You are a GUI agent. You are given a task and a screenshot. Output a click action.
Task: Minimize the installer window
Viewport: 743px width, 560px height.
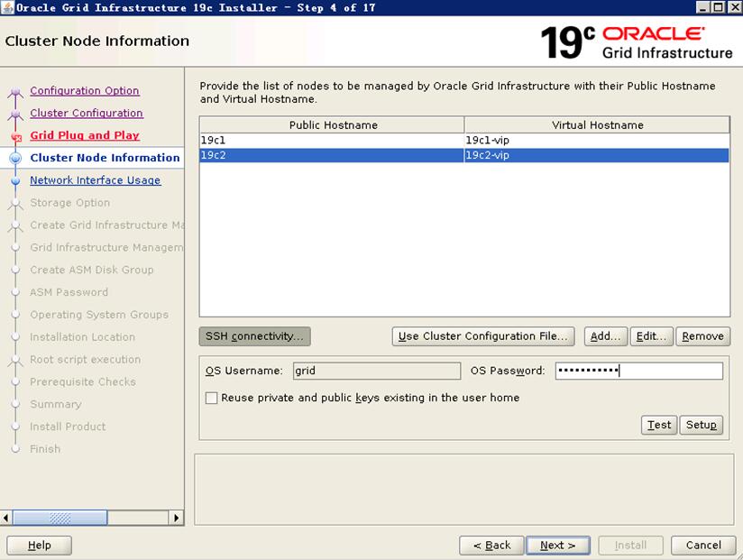703,7
